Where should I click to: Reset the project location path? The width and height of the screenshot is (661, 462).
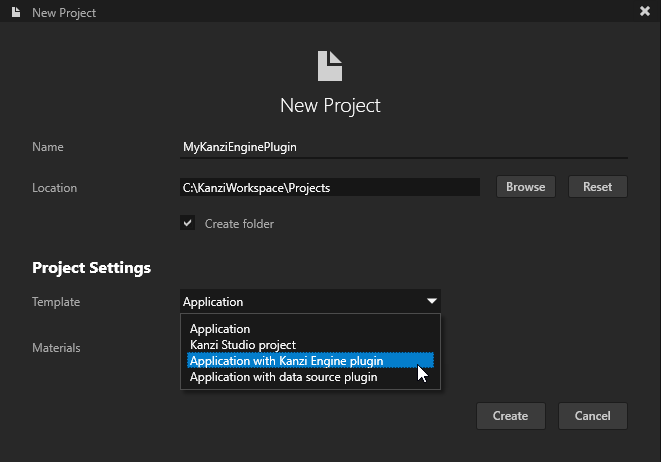coord(597,187)
